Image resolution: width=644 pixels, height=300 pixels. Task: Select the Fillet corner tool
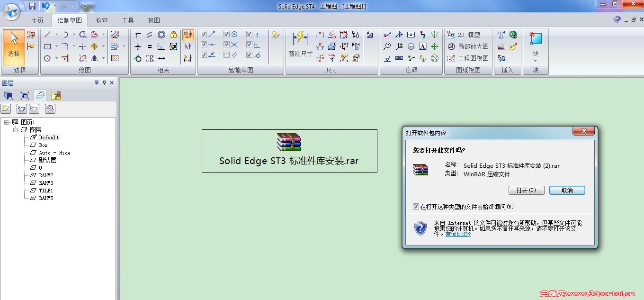coord(65,46)
